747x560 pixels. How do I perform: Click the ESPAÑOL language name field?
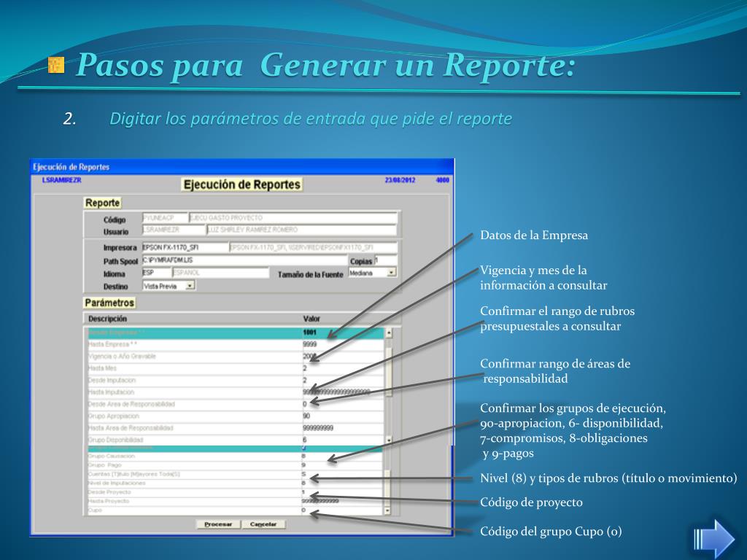click(220, 273)
